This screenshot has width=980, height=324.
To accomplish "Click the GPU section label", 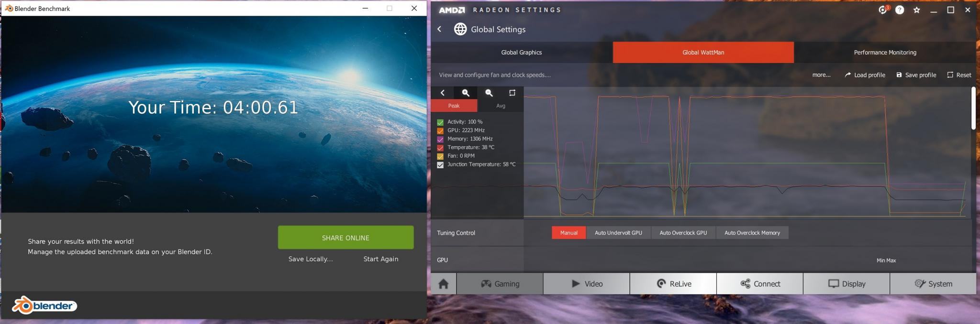I will tap(443, 260).
